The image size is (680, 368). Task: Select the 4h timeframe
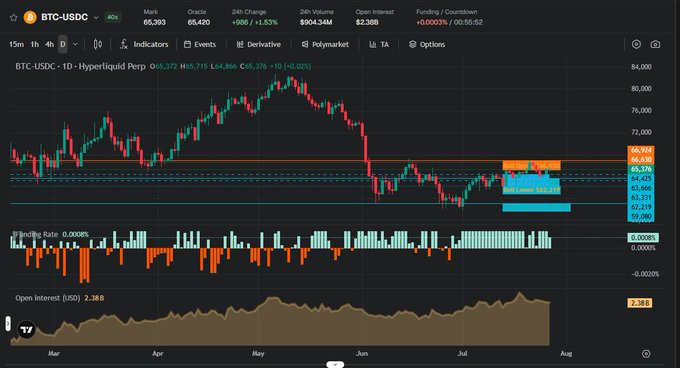point(49,44)
